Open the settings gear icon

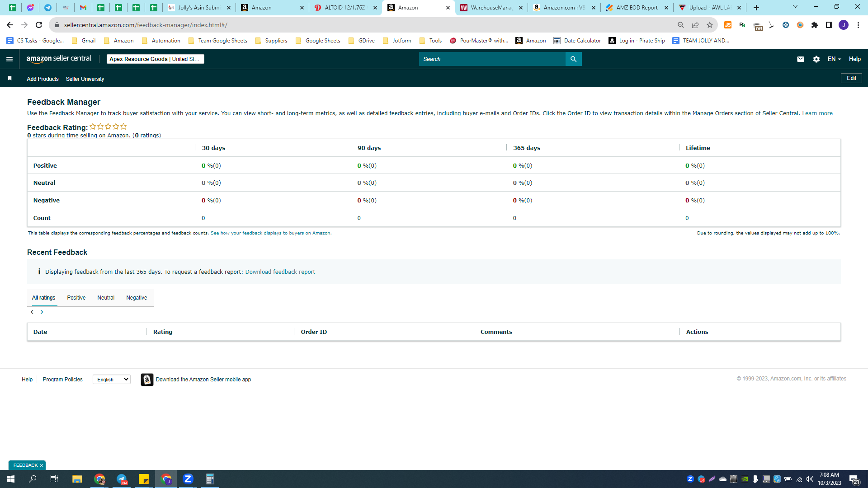coord(816,59)
